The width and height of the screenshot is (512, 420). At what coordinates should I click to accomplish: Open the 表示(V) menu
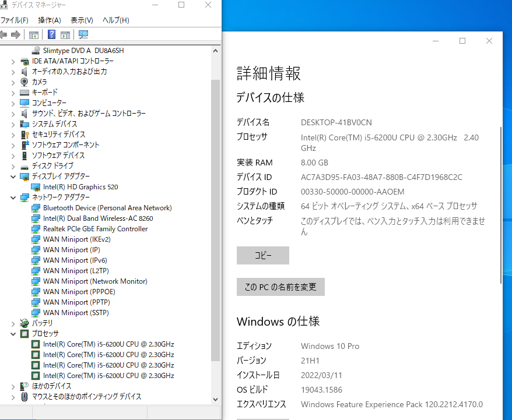(x=82, y=20)
